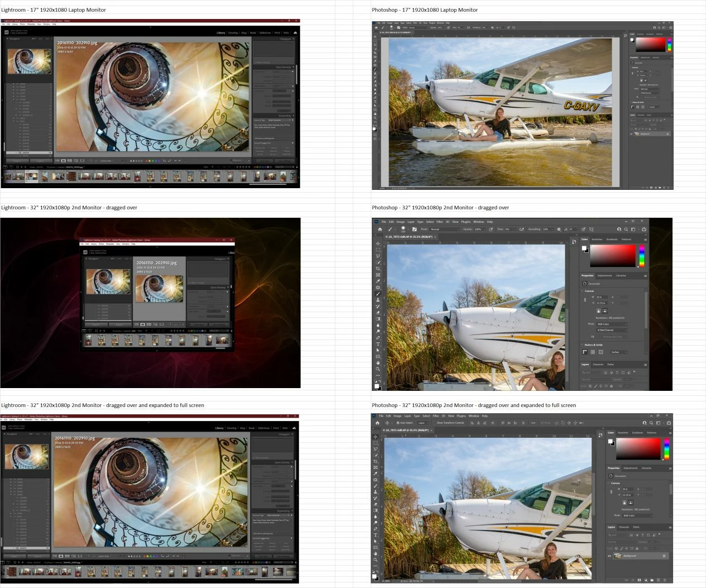Toggle grid icon in middle-right Photoshop Rulers & Grids
Image resolution: width=706 pixels, height=588 pixels.
point(593,352)
